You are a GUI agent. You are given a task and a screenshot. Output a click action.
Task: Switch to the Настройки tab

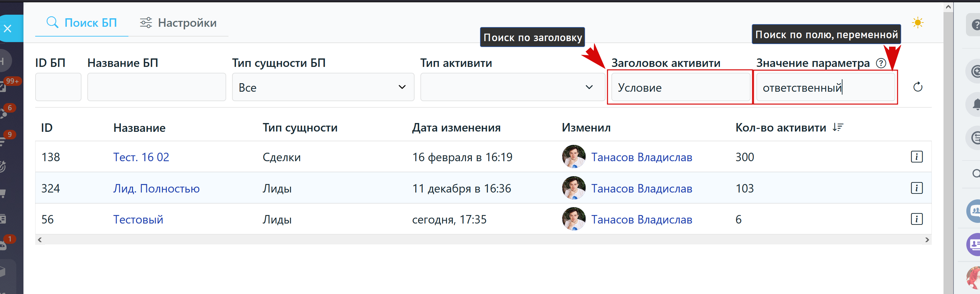coord(178,23)
